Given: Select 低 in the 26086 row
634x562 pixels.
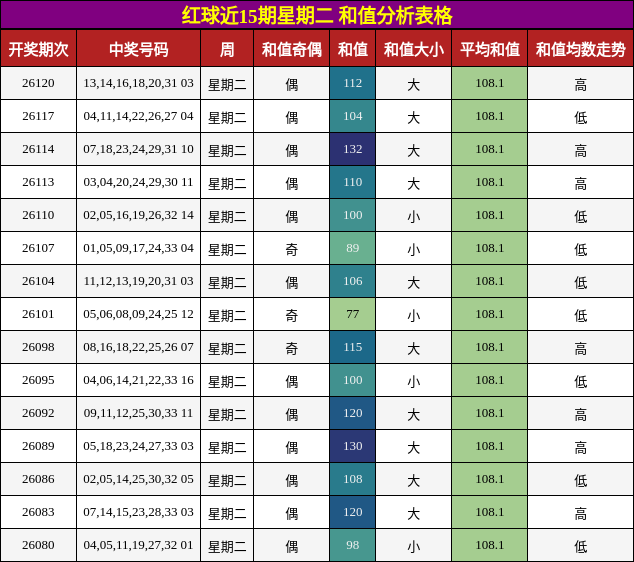Looking at the screenshot, I should pyautogui.click(x=581, y=481).
